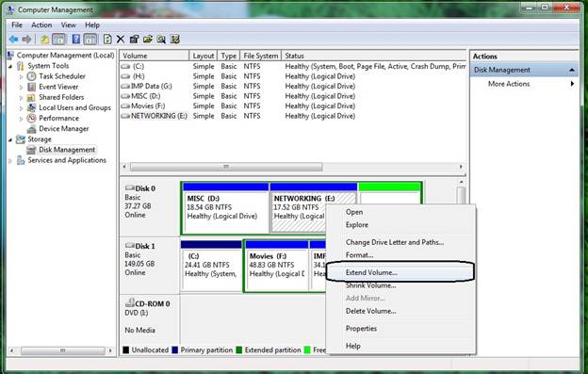This screenshot has height=374, width=588.
Task: Expand the Shared Folders node arrow
Action: pos(21,97)
